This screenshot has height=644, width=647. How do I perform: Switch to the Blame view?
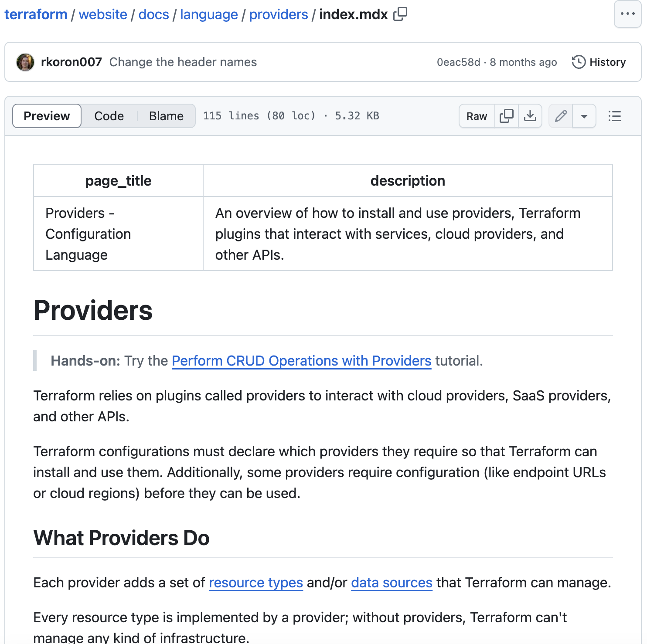point(166,116)
